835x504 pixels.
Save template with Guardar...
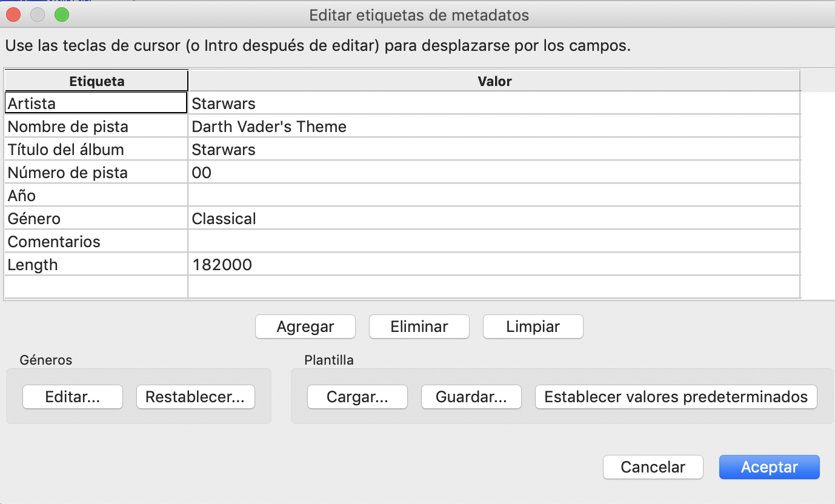tap(471, 397)
